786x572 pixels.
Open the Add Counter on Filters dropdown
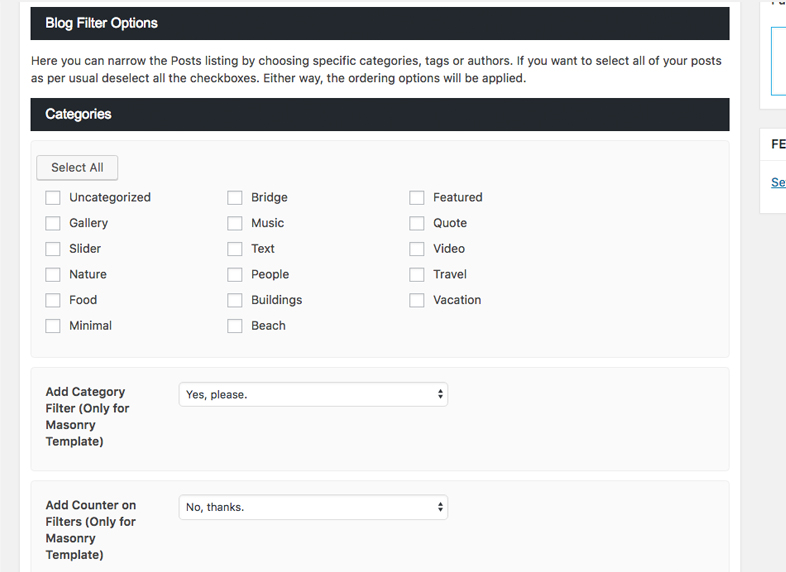point(313,508)
